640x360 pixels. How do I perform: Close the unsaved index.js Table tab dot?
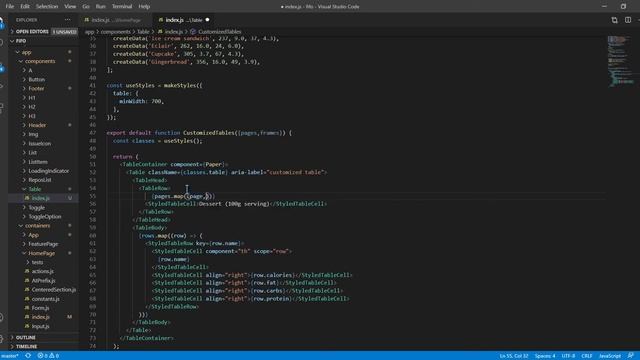pyautogui.click(x=207, y=20)
